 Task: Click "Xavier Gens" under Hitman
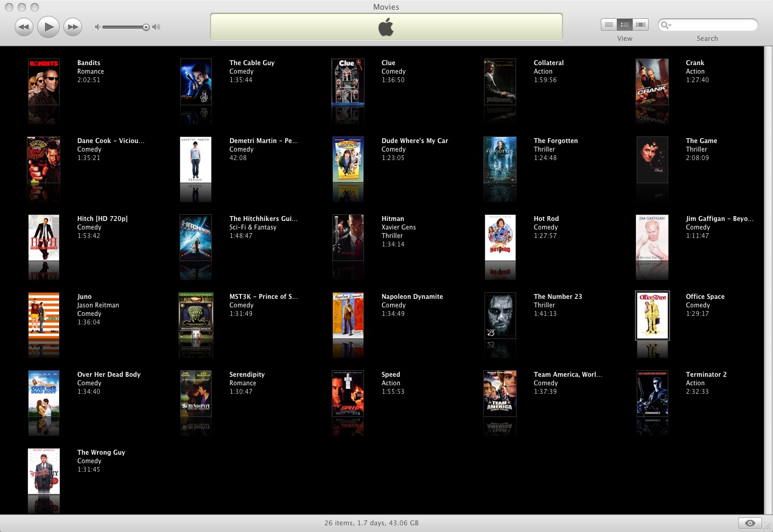coord(399,227)
